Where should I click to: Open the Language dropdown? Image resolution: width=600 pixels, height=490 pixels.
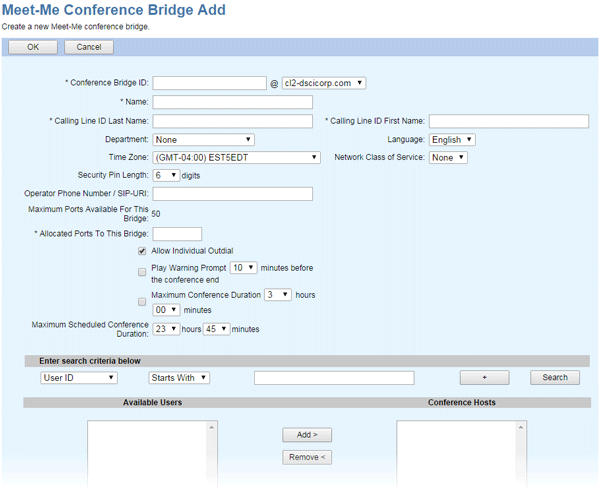(x=452, y=140)
